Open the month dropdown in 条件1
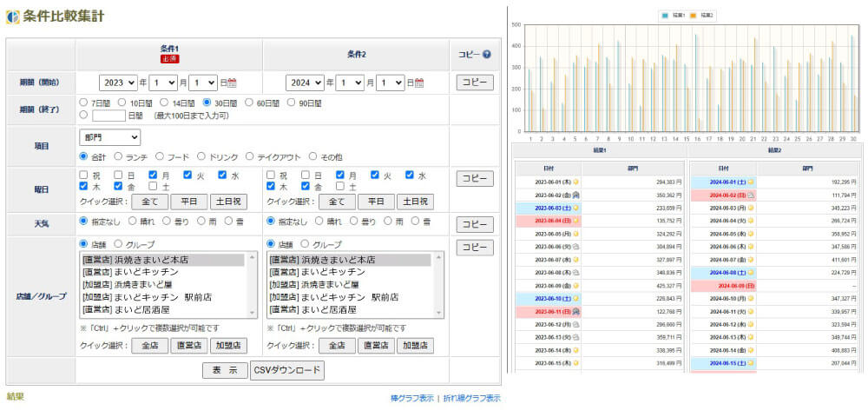868x417 pixels. (x=163, y=83)
